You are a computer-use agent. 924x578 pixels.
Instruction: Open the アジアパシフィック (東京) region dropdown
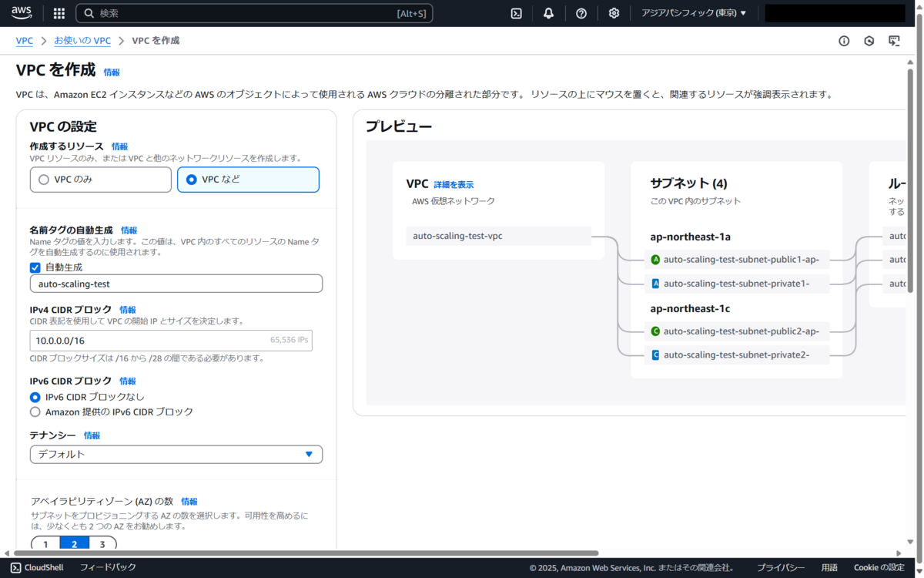[694, 13]
